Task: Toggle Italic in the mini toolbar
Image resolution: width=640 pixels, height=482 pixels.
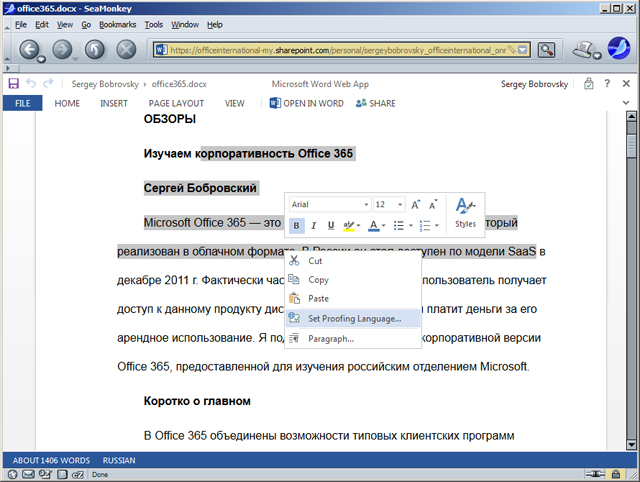Action: click(313, 225)
